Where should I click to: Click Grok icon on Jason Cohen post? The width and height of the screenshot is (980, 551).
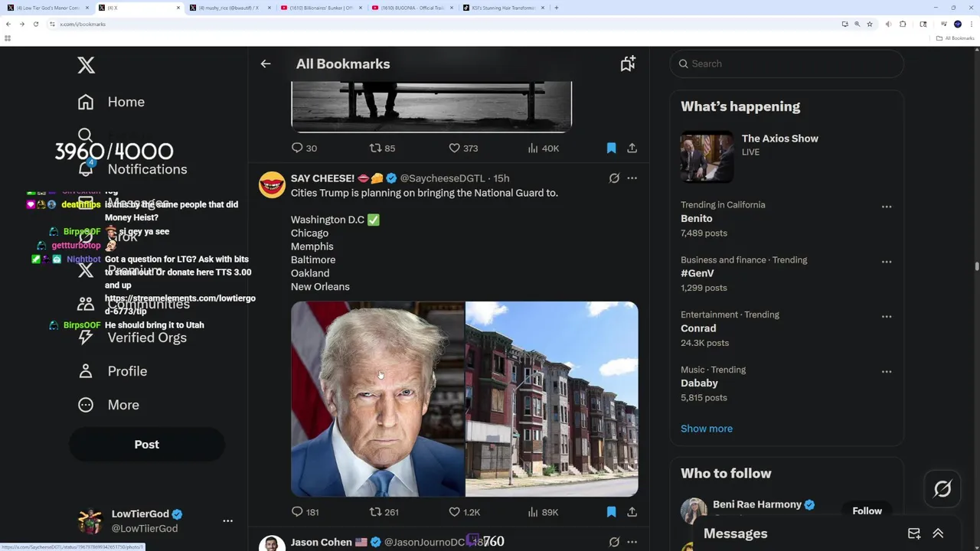pyautogui.click(x=614, y=542)
